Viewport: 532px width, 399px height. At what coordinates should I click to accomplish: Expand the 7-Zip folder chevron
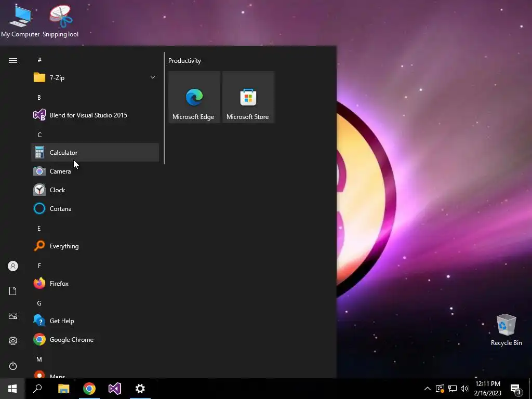pos(153,78)
